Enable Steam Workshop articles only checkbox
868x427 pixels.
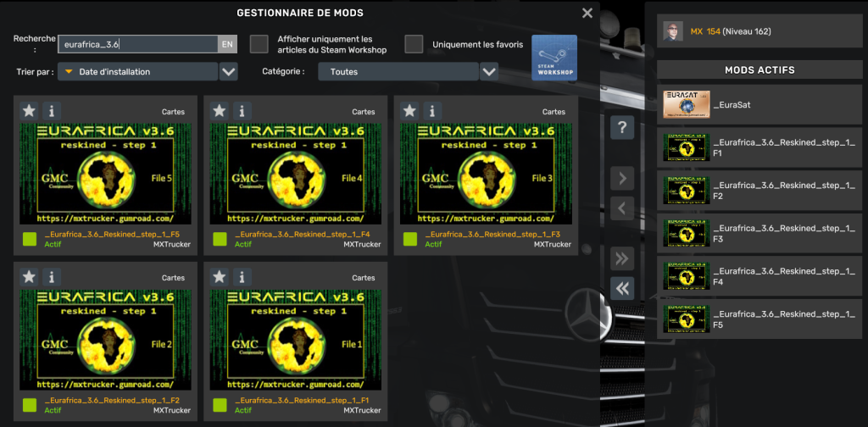[259, 44]
